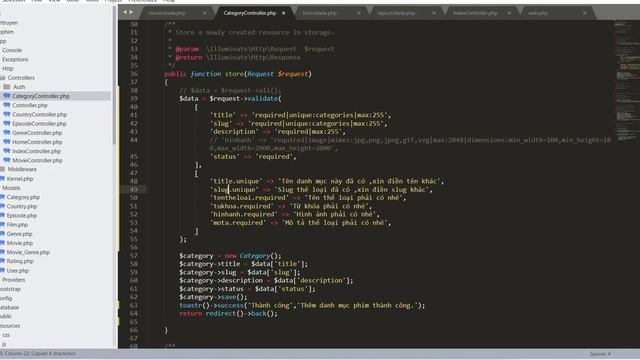
Task: Collapse the Controllers folder
Action: 21,78
